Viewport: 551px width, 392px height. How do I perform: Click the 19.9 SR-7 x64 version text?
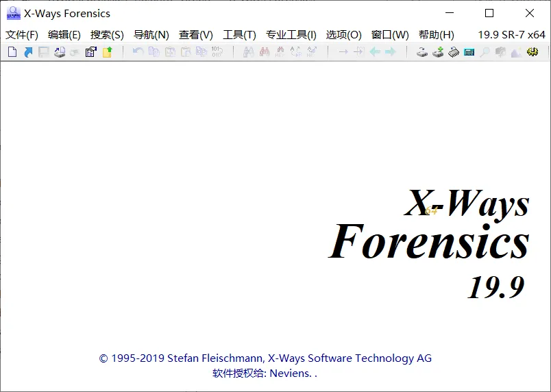coord(511,35)
